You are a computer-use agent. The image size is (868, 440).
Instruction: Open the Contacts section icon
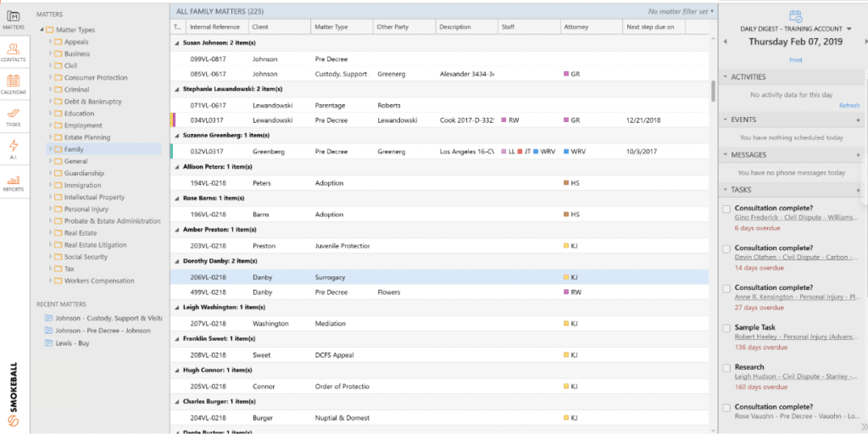tap(14, 50)
